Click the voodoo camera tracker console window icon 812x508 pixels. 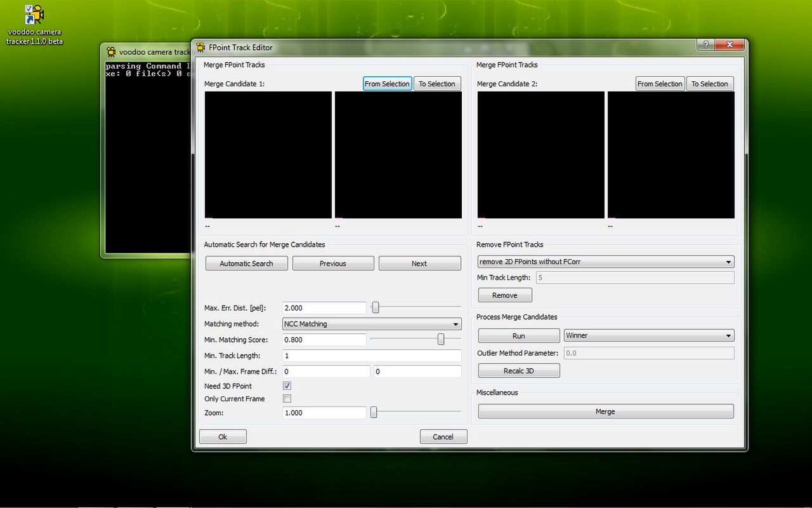tap(111, 52)
